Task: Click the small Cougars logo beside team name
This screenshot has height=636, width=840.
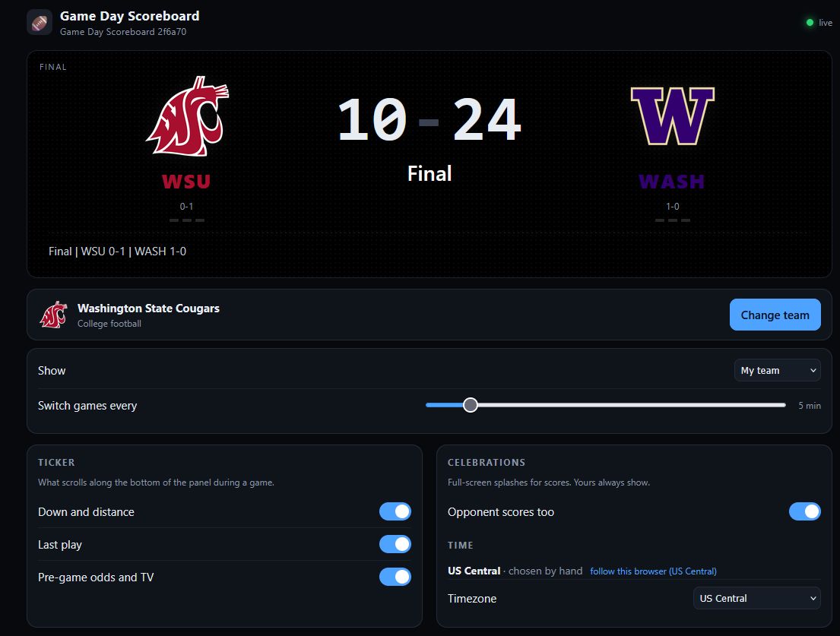Action: (53, 315)
